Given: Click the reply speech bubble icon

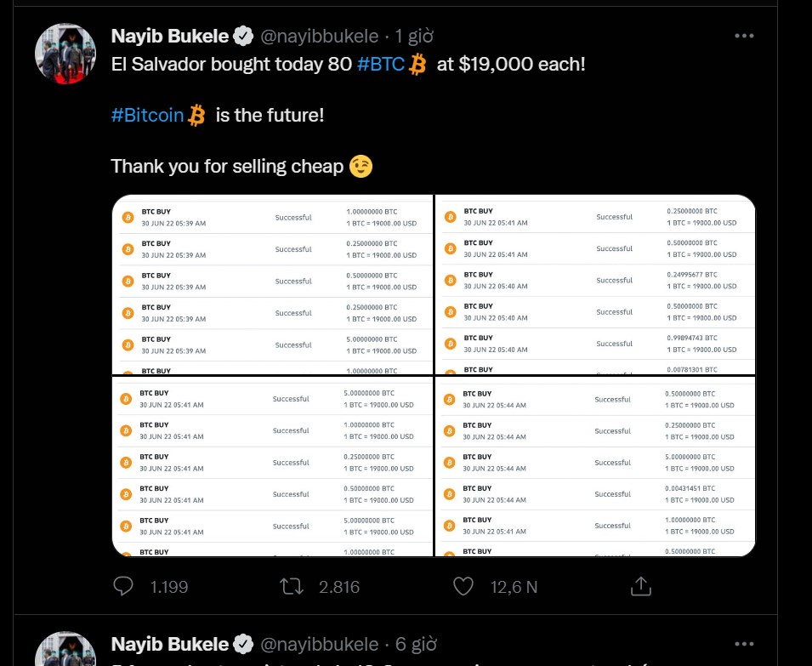Looking at the screenshot, I should (x=123, y=586).
